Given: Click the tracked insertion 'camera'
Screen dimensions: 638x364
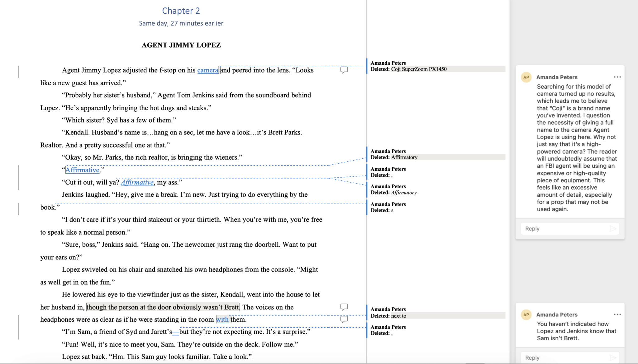Looking at the screenshot, I should [208, 70].
